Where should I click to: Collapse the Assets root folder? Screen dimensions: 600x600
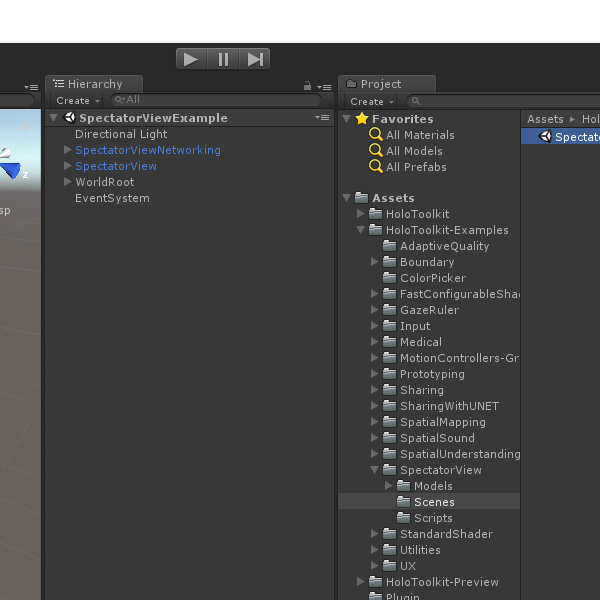point(347,198)
